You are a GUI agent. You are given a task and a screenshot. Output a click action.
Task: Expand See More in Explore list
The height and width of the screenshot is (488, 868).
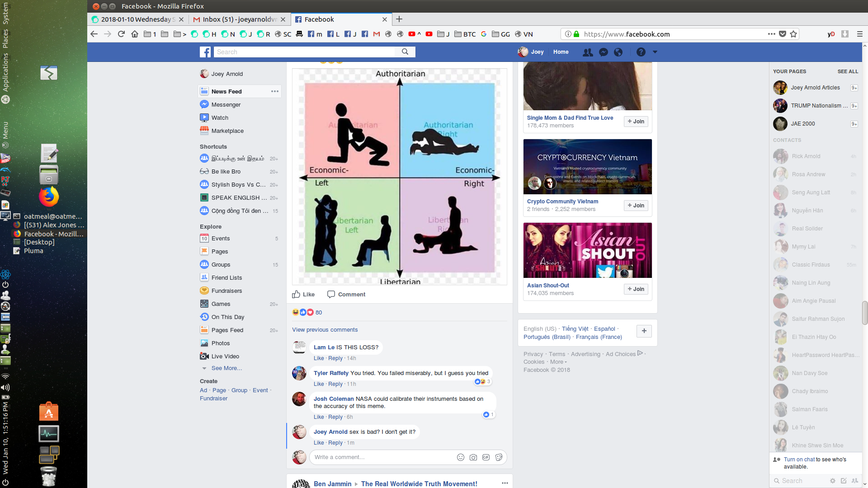pos(226,368)
